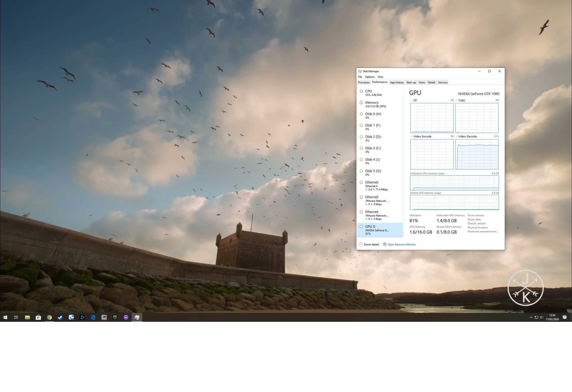Open the Video Encode graph dropdown
Image resolution: width=572 pixels, height=392 pixels.
point(411,136)
